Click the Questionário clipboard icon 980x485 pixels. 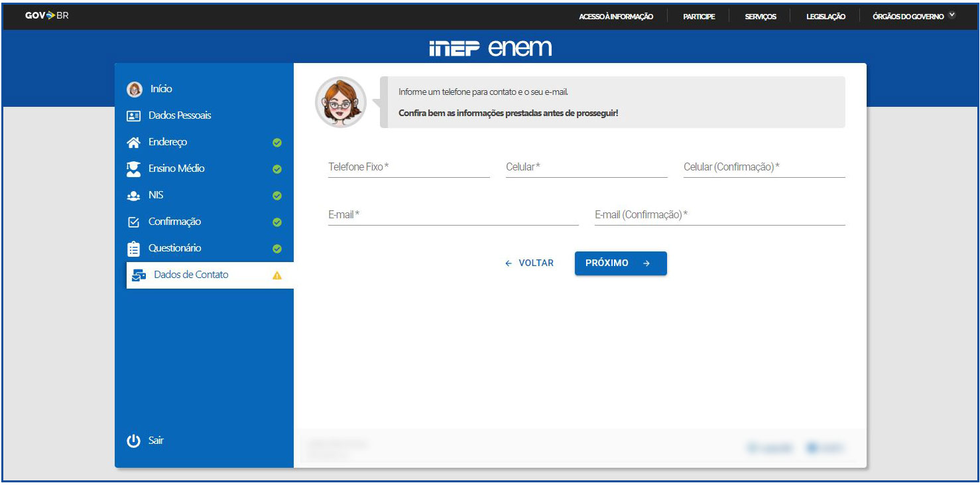tap(133, 249)
